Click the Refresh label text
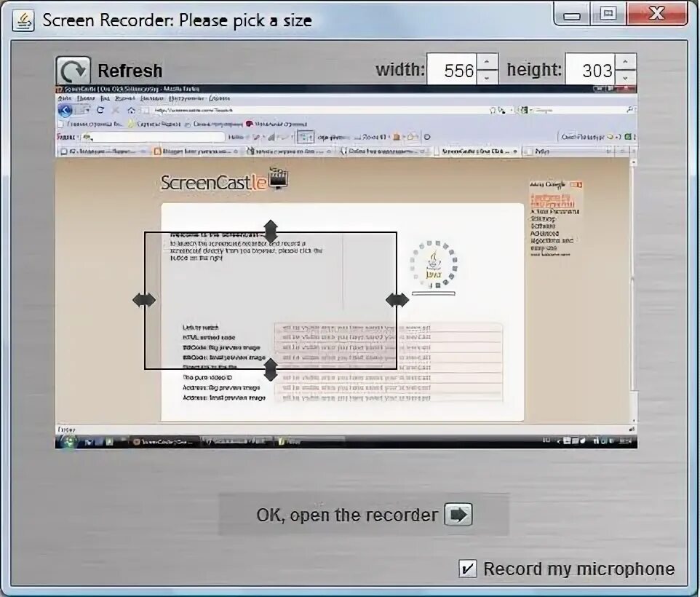The height and width of the screenshot is (597, 700). [130, 71]
